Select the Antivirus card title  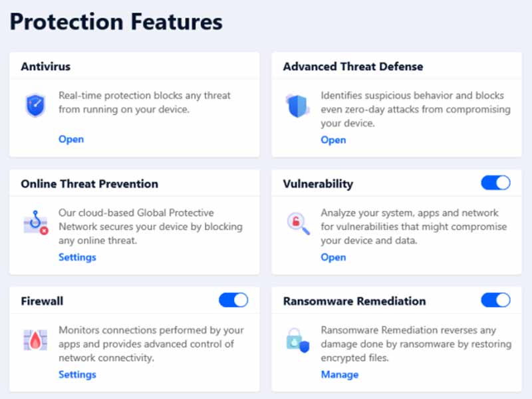[46, 66]
